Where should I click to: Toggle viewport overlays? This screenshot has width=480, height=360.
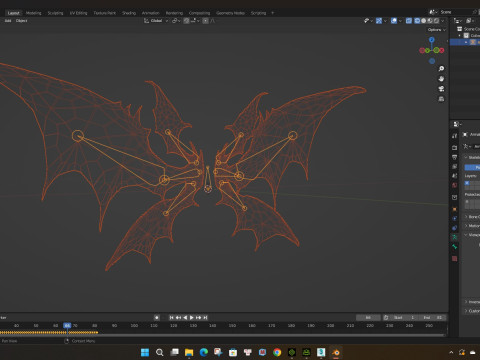coord(394,21)
